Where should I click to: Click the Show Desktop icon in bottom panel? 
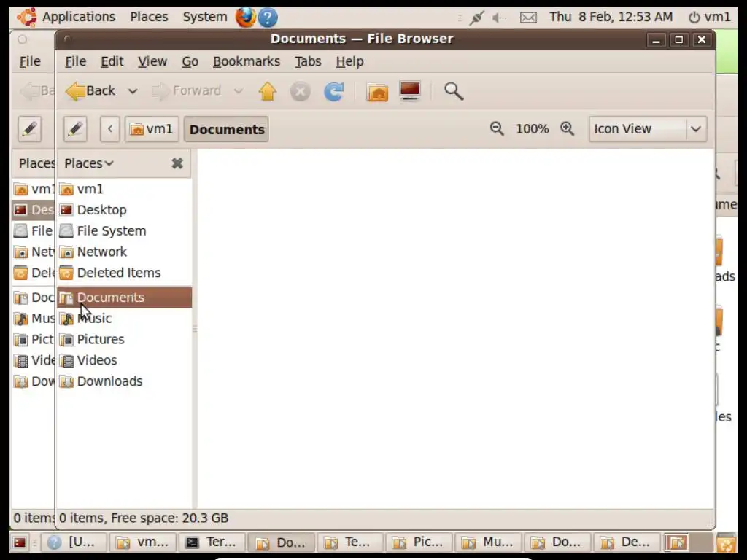[20, 542]
